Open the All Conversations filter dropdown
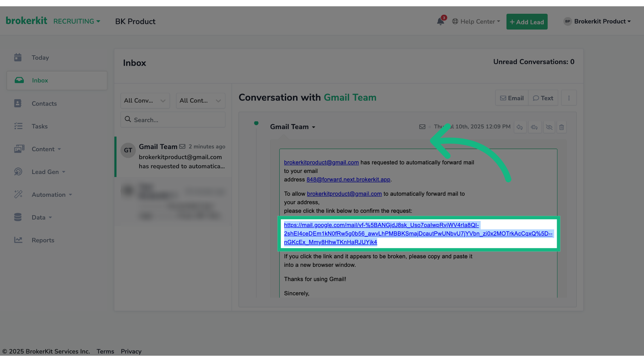The image size is (644, 362). click(145, 101)
